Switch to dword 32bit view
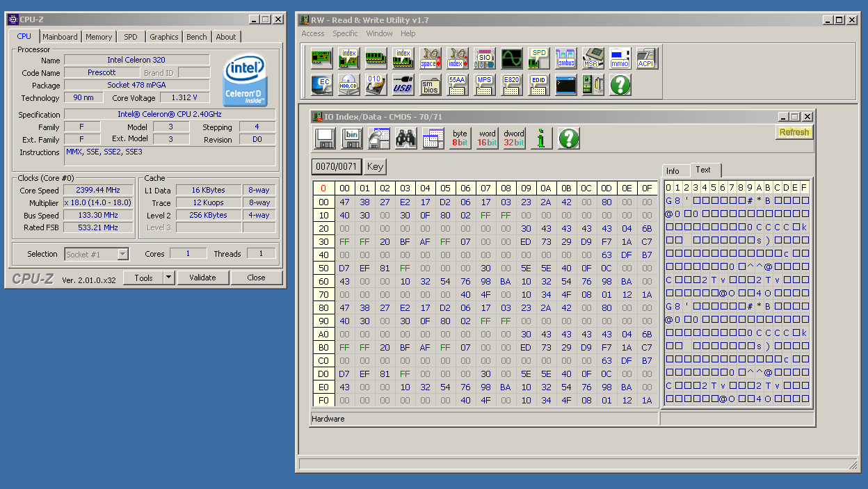868x489 pixels. point(515,138)
